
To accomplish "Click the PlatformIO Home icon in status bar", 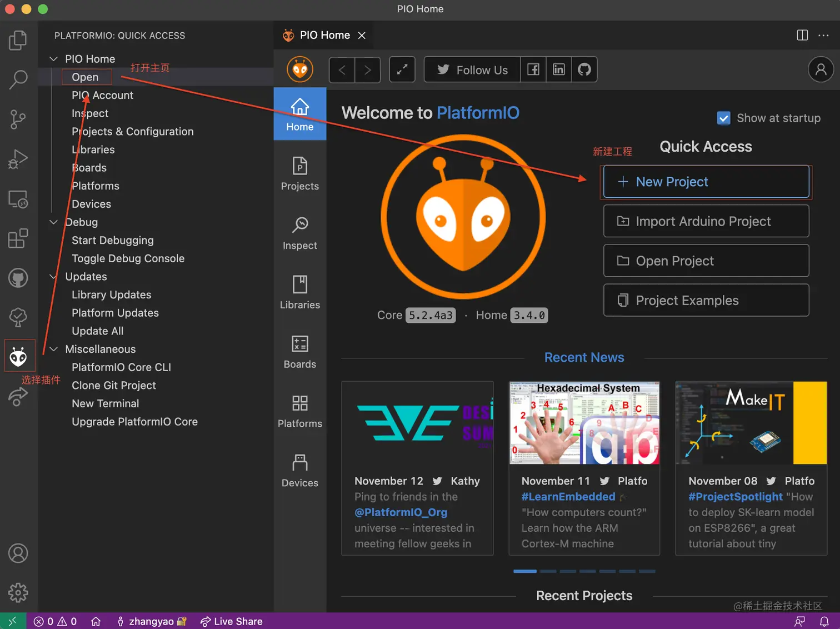I will (x=96, y=621).
